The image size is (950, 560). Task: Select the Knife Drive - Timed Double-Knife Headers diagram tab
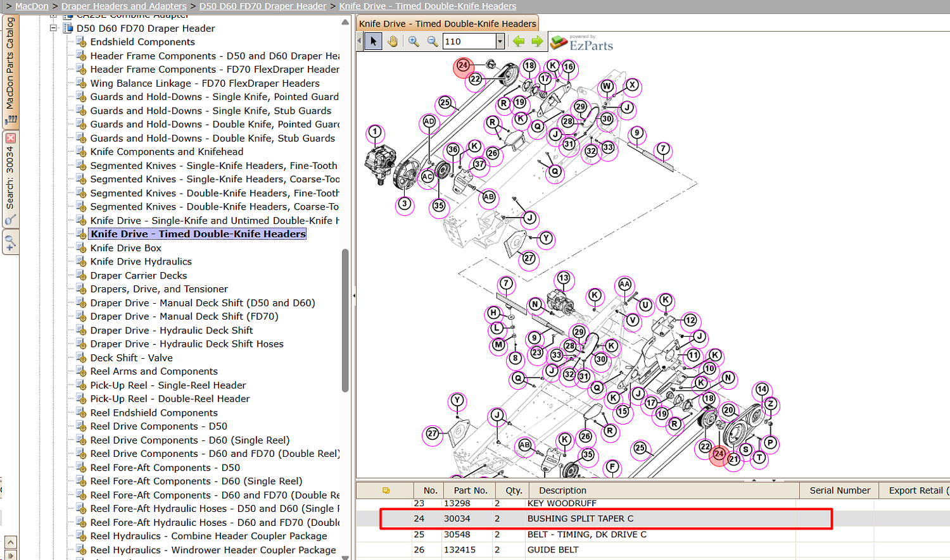pyautogui.click(x=447, y=24)
